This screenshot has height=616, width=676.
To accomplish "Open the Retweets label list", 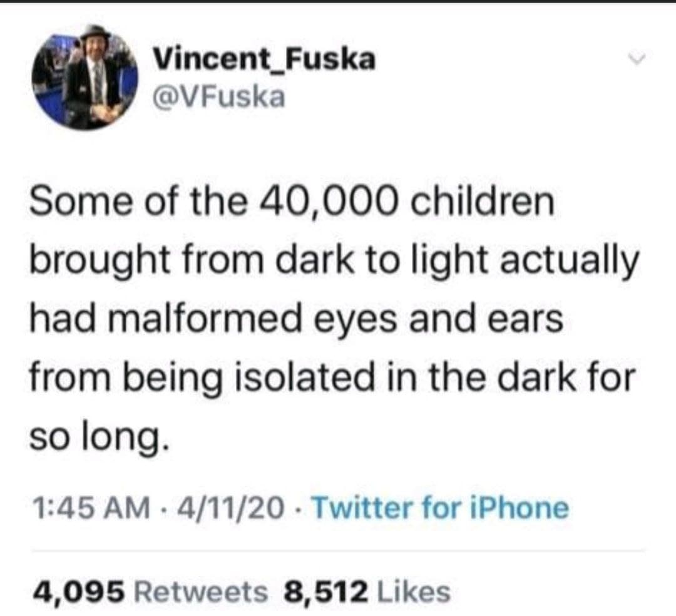I will click(x=198, y=592).
